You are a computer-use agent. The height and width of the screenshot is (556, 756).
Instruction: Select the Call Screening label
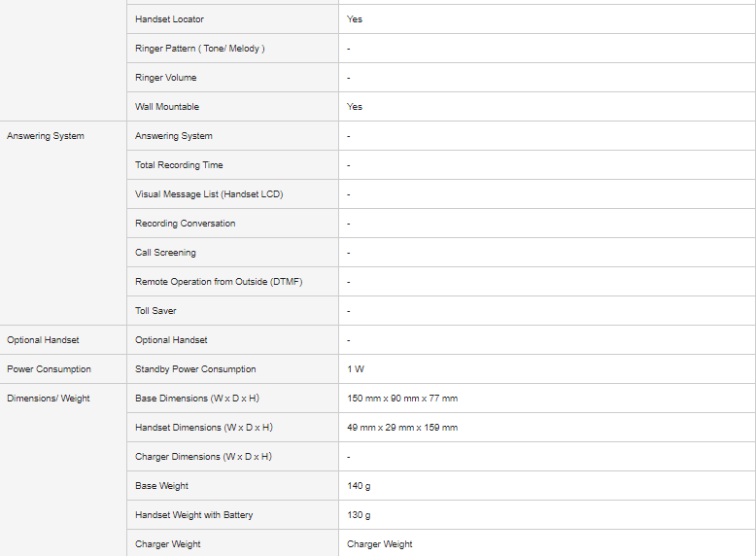pyautogui.click(x=165, y=253)
